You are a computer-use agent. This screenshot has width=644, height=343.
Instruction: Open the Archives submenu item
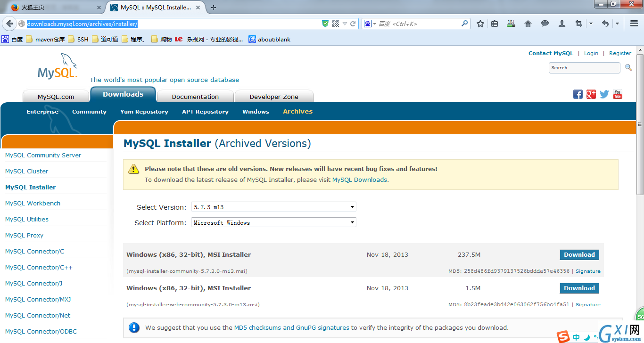[297, 112]
